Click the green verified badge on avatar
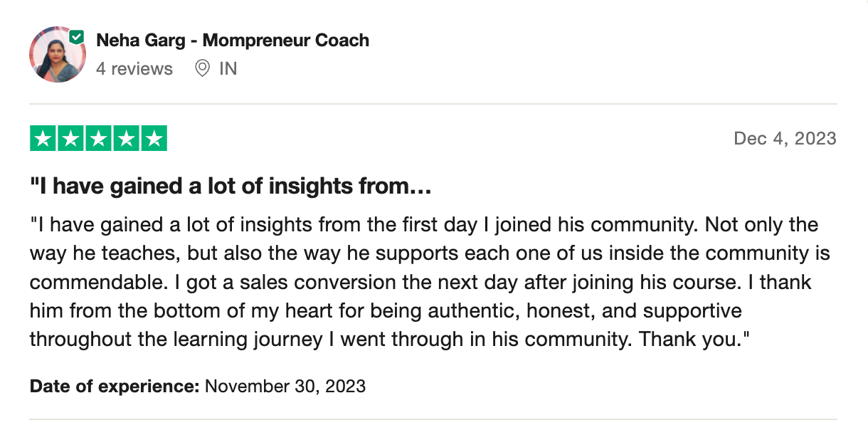The height and width of the screenshot is (430, 868). 77,37
